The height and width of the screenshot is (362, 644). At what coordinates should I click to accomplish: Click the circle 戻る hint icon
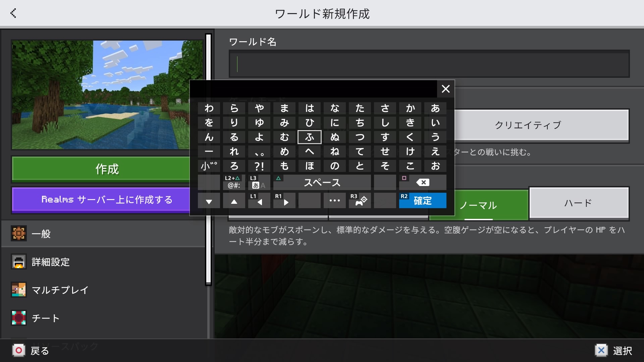(x=19, y=351)
